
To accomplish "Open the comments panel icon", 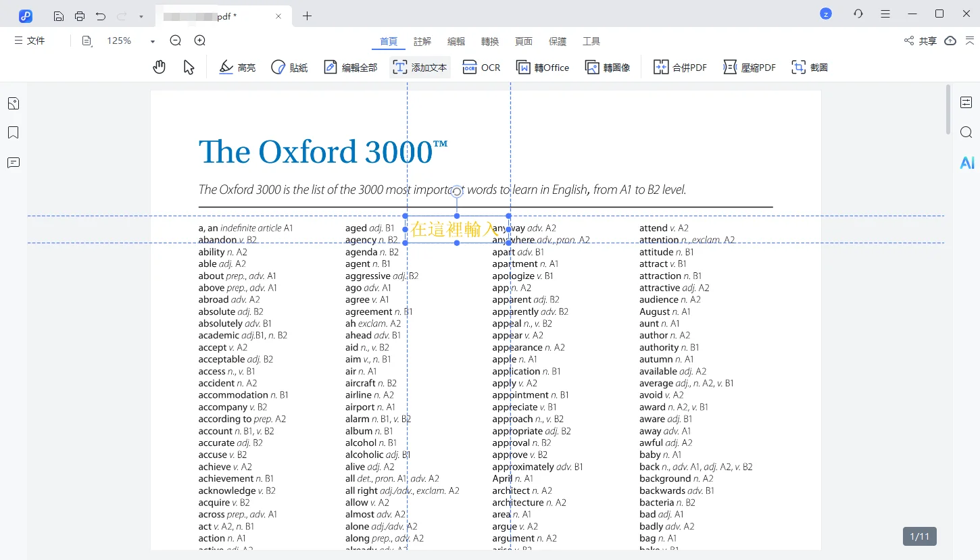I will 14,163.
